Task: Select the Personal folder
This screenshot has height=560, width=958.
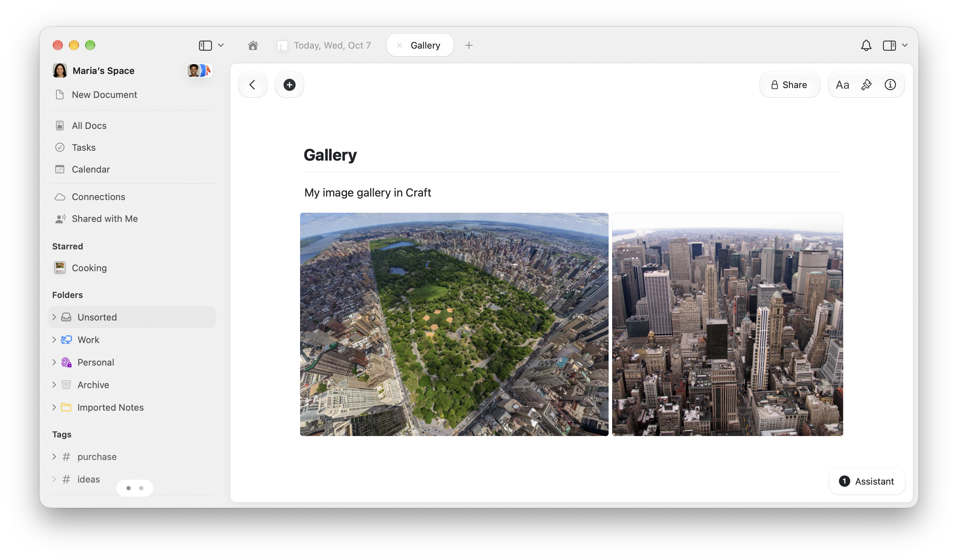Action: 132,362
